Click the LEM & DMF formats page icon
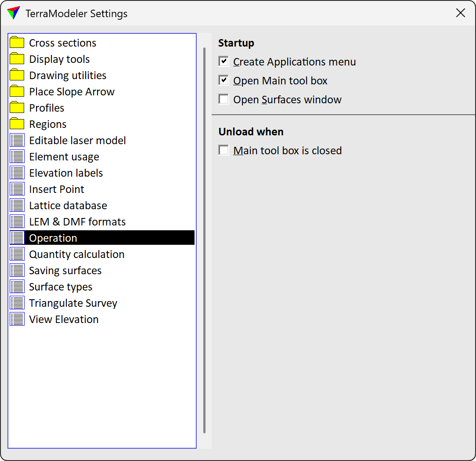 [17, 221]
